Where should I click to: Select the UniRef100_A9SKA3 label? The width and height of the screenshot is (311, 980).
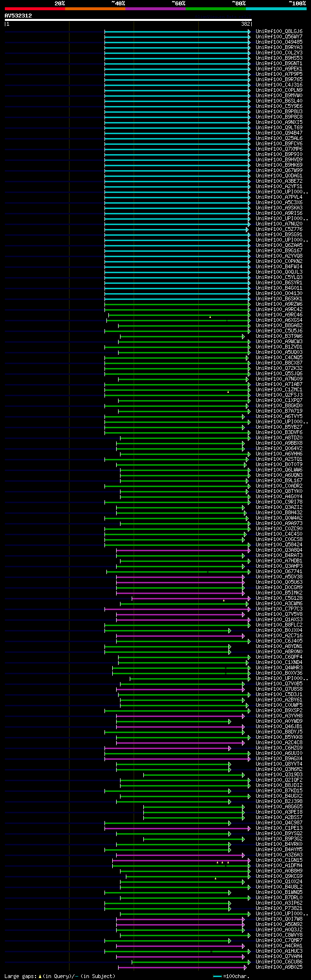(x=279, y=208)
